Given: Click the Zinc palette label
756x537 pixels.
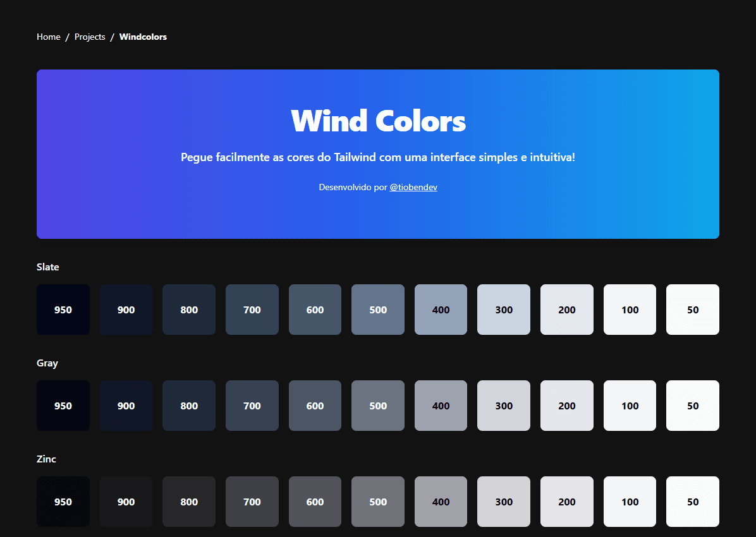Looking at the screenshot, I should pos(46,459).
